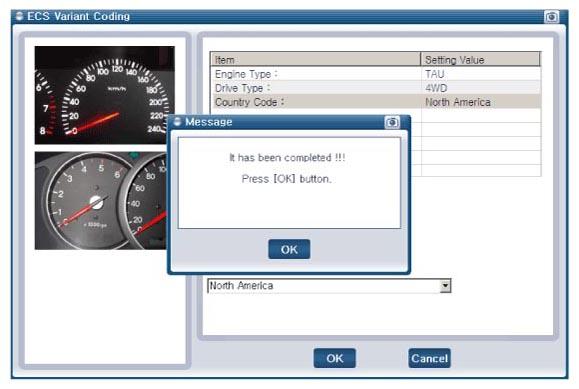Image resolution: width=579 pixels, height=389 pixels.
Task: Click the screenshot camera icon in Message title bar
Action: click(392, 122)
